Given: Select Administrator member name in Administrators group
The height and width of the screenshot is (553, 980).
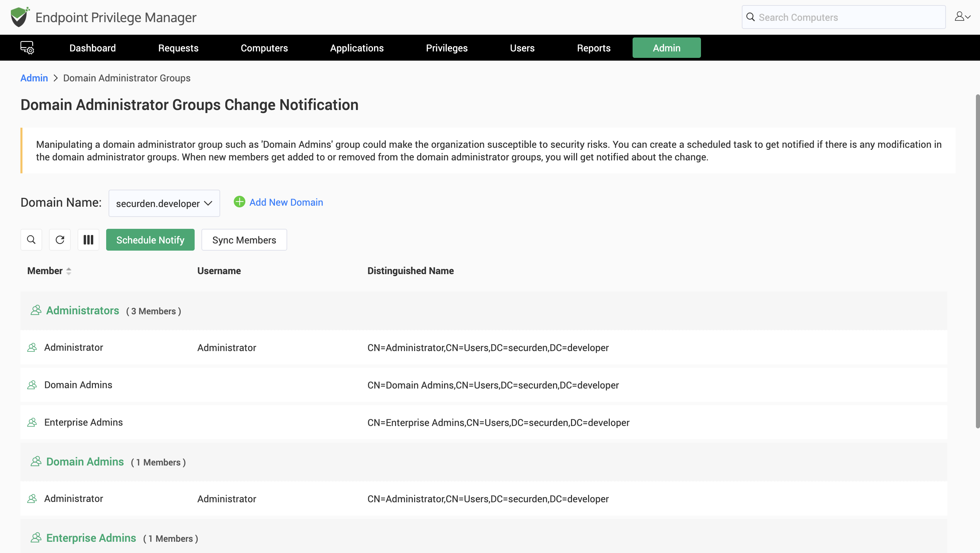Looking at the screenshot, I should tap(73, 347).
